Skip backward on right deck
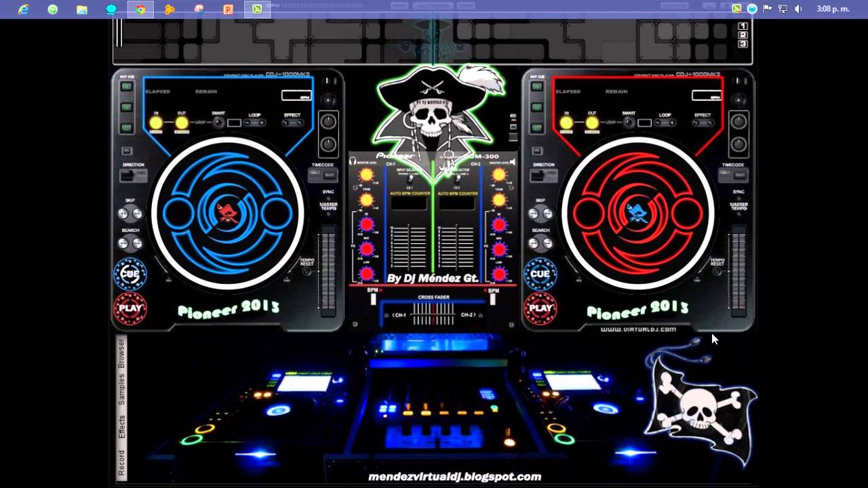868x488 pixels. tap(534, 213)
